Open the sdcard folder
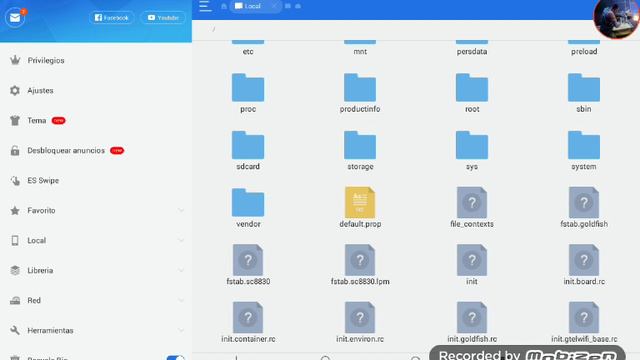Viewport: 640px width, 360px height. point(248,151)
